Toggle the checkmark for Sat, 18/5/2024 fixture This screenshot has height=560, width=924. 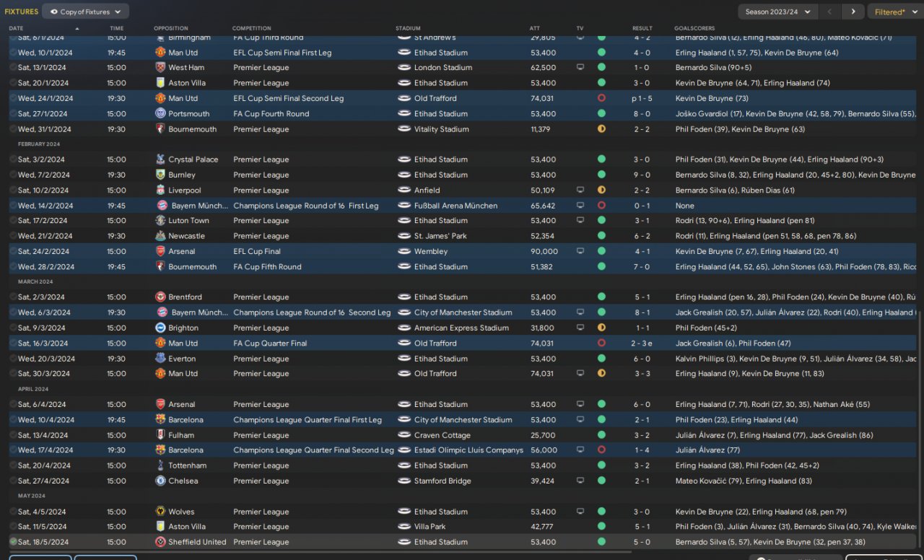(13, 542)
